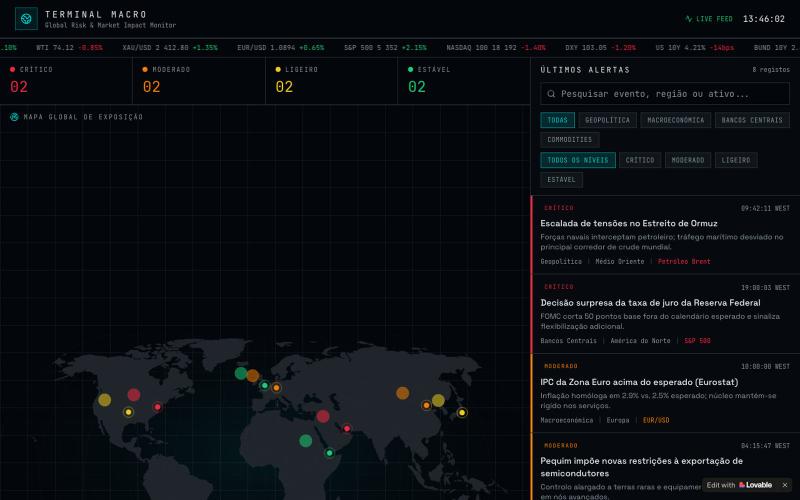The width and height of the screenshot is (800, 500).
Task: Close the Edit with Lovable badge
Action: coord(785,485)
